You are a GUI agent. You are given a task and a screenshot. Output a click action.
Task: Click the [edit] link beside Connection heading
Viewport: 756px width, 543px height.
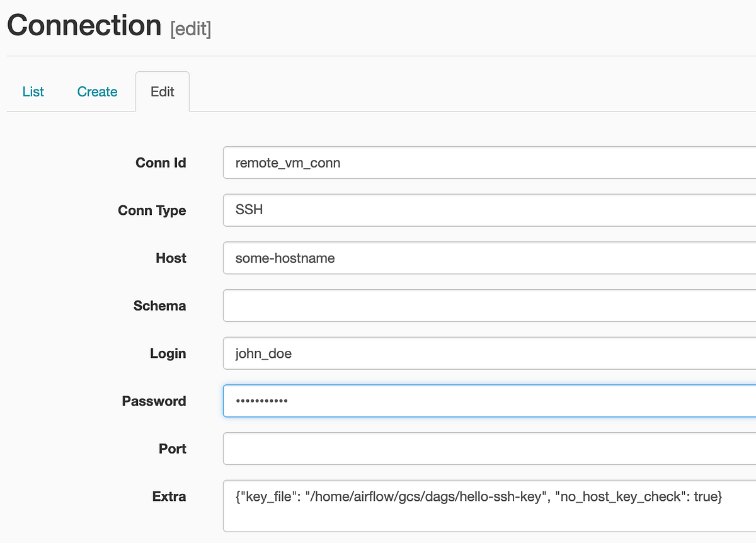(191, 29)
